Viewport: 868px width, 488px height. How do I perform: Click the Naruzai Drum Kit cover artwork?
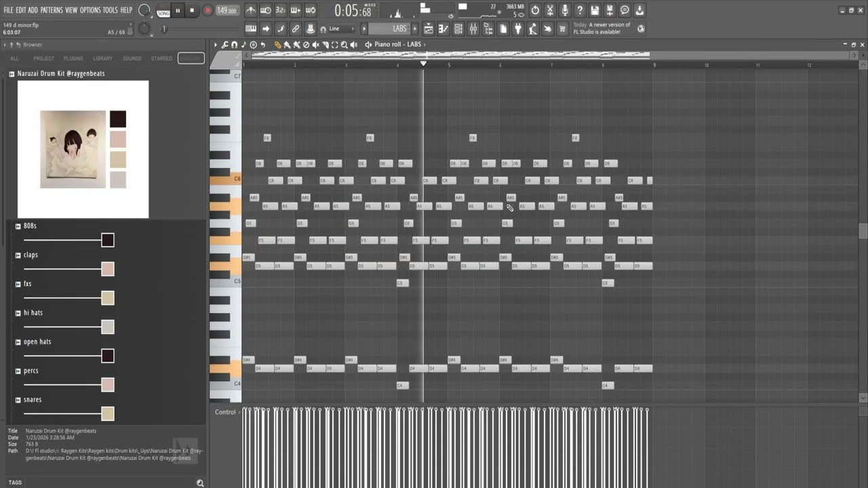73,149
